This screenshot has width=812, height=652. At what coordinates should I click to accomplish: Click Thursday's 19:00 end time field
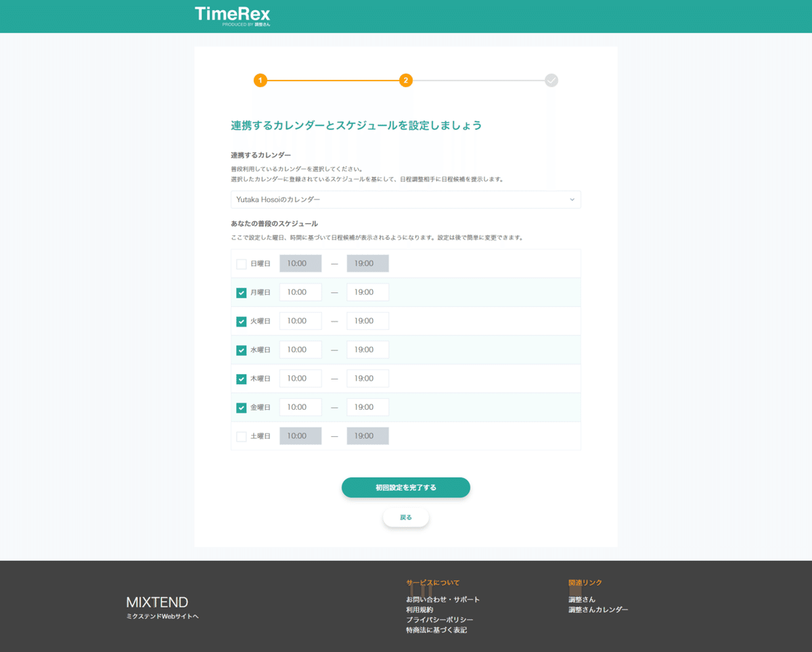pyautogui.click(x=367, y=378)
